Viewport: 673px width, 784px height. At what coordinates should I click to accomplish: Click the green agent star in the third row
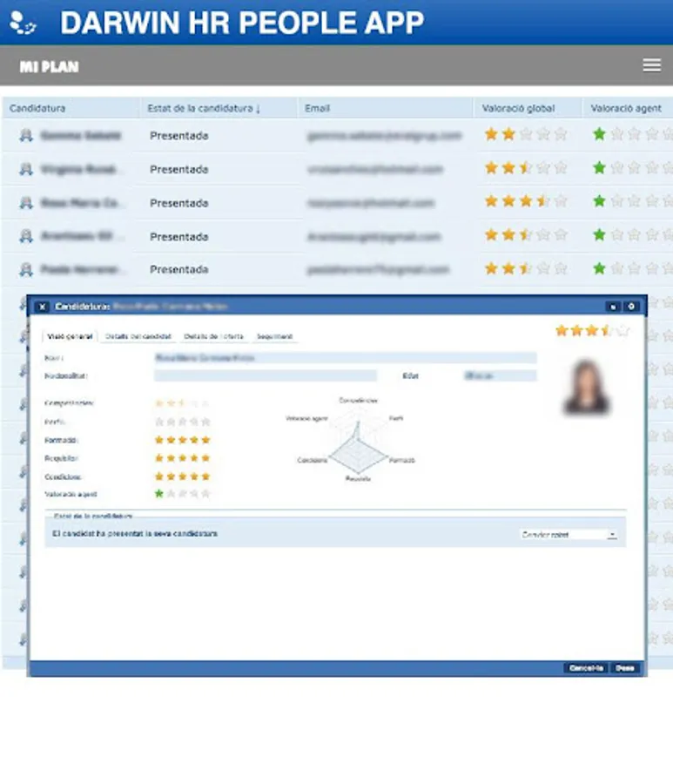point(599,201)
